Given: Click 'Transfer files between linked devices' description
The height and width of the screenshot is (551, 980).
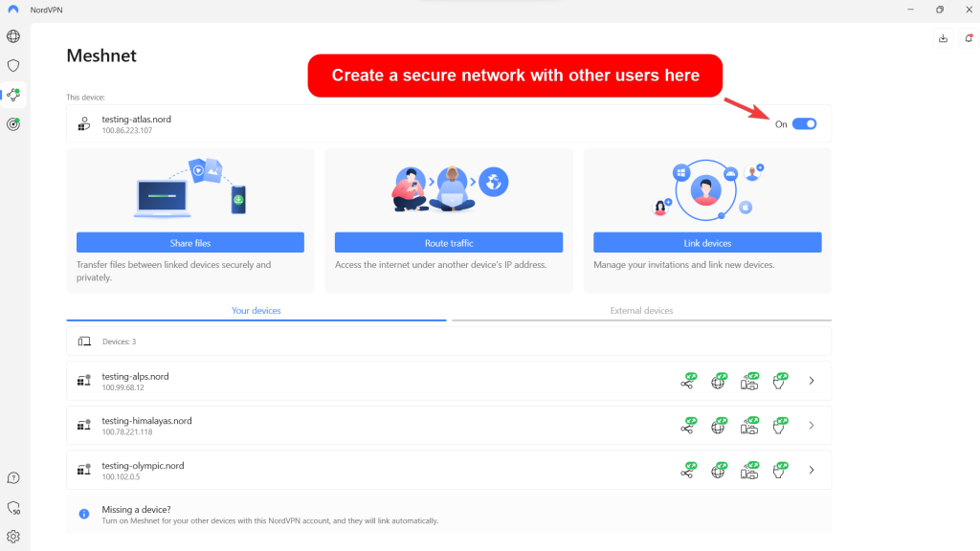Looking at the screenshot, I should (174, 271).
